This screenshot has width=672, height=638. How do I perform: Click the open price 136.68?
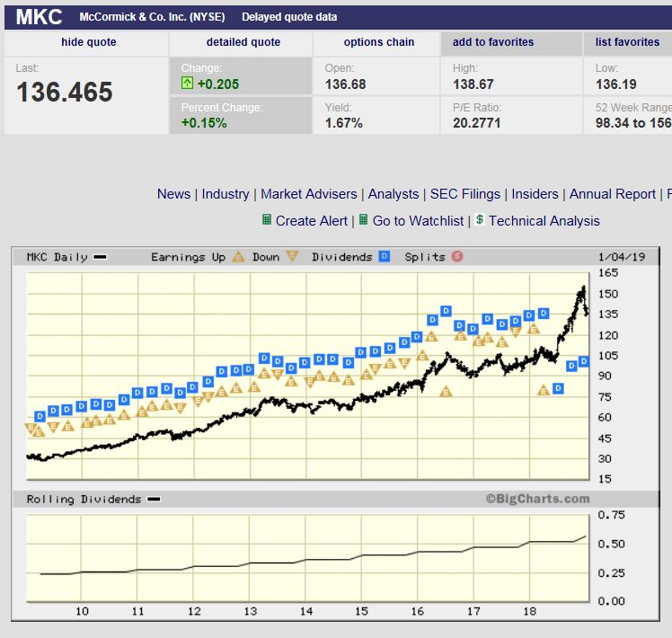pyautogui.click(x=345, y=84)
